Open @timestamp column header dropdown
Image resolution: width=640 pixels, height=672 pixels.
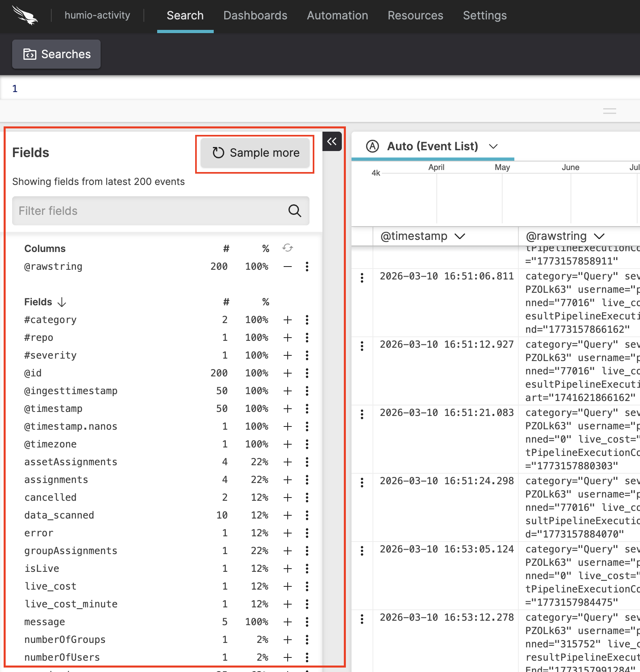point(460,236)
